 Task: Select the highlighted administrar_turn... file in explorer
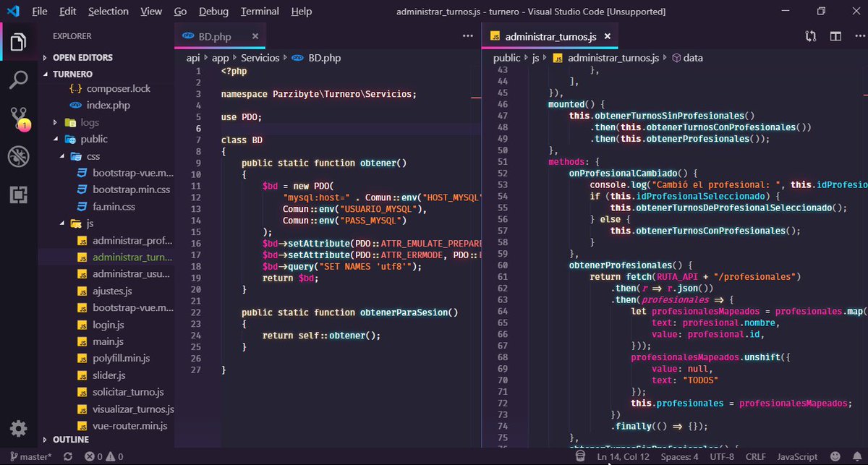click(x=106, y=257)
